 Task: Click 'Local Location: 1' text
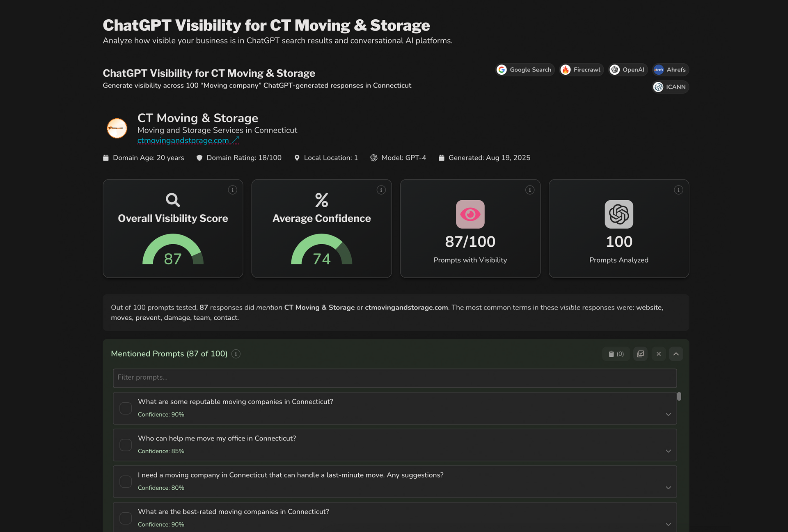331,158
